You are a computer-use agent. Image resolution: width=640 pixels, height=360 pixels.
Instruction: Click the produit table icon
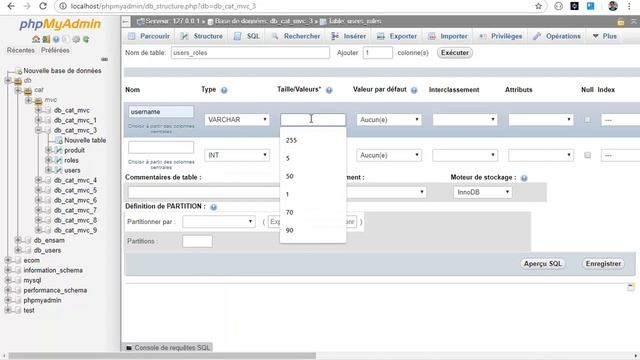click(x=59, y=150)
